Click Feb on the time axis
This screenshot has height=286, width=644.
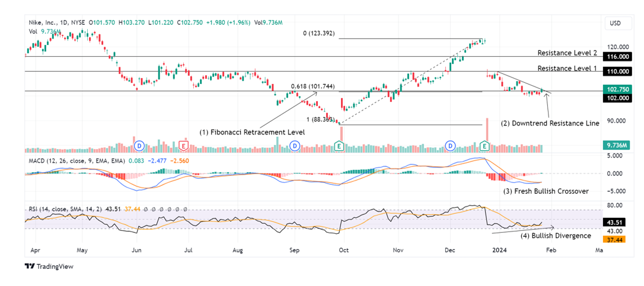(550, 249)
